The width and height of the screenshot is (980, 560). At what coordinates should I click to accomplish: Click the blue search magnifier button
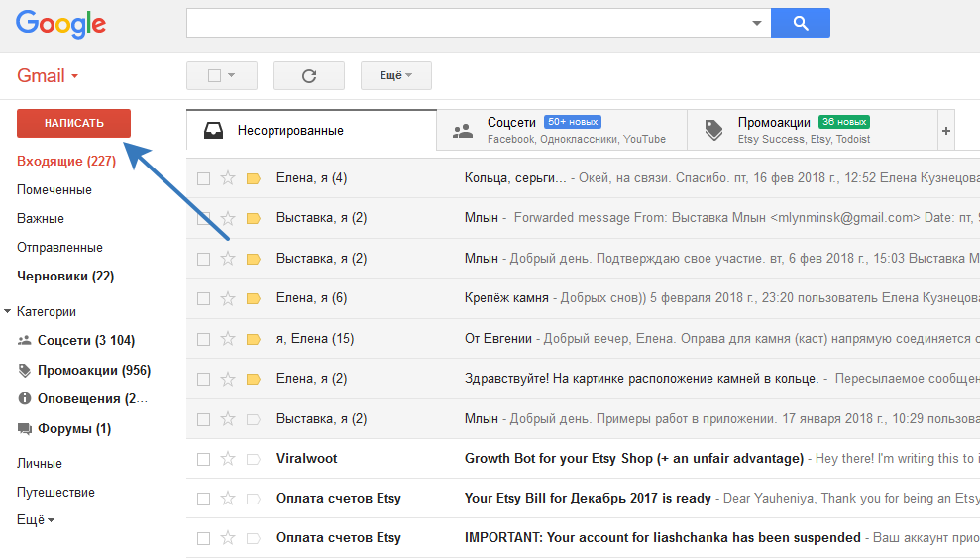(x=801, y=23)
